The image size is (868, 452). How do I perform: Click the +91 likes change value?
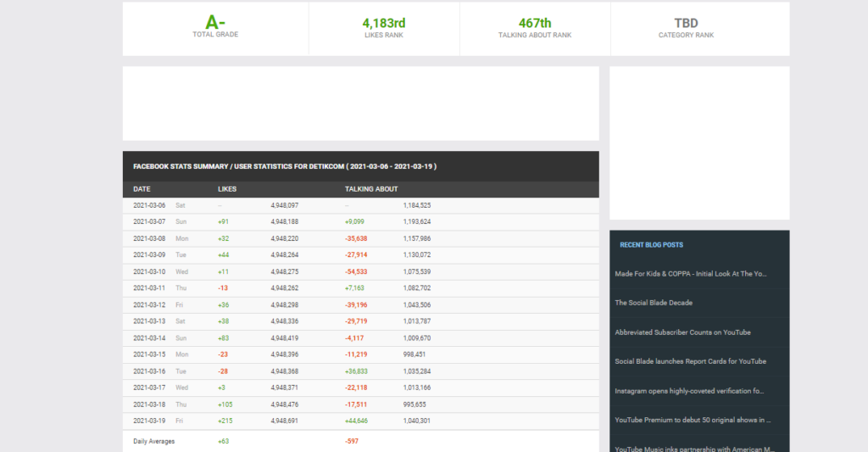point(223,221)
